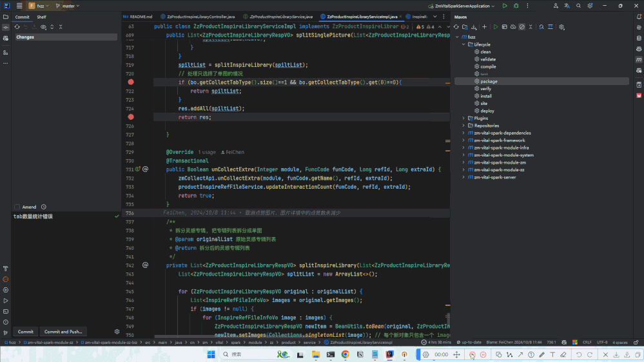The image size is (644, 362).
Task: Open the Project folder tool window
Action: (6, 17)
